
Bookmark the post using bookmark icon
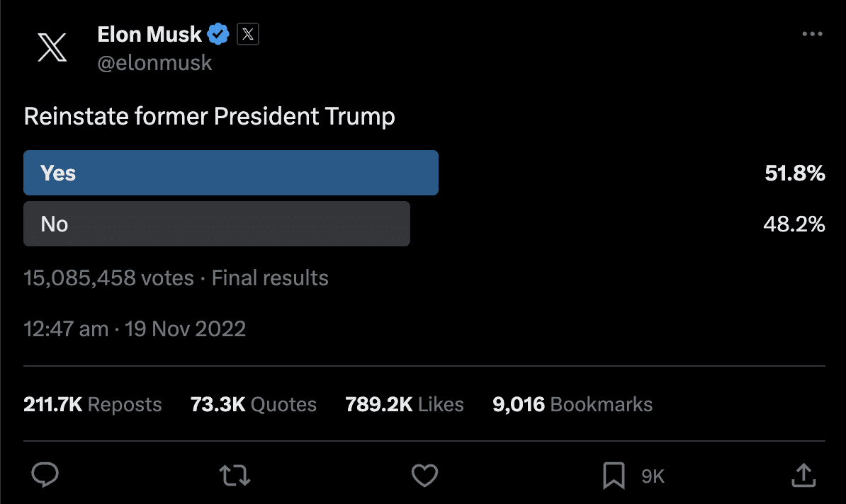614,475
